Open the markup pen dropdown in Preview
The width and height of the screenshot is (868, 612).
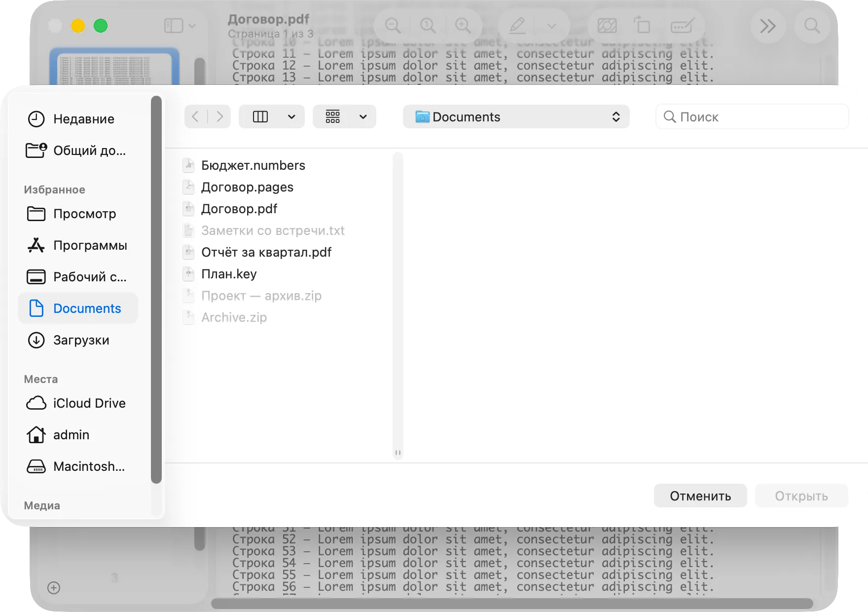pyautogui.click(x=552, y=26)
